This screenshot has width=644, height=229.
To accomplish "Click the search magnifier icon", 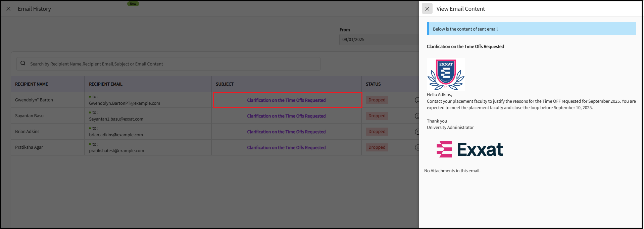I will (23, 63).
